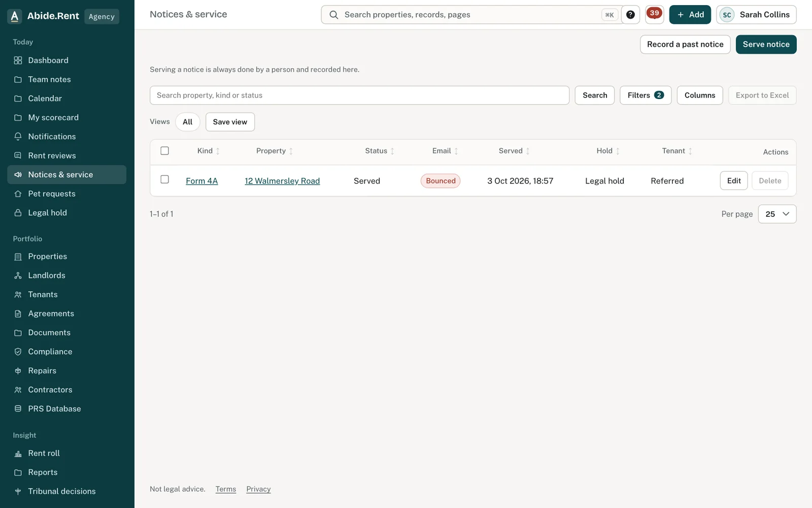The height and width of the screenshot is (508, 812).
Task: Focus the global search properties, records, pages box
Action: pyautogui.click(x=472, y=15)
